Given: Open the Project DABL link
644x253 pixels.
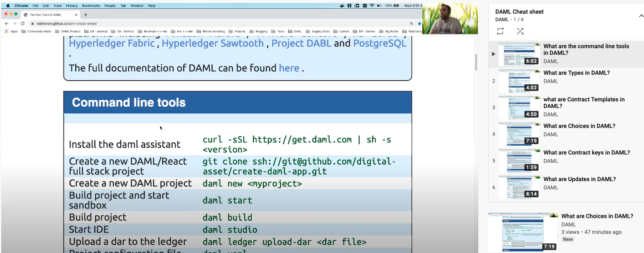Looking at the screenshot, I should click(x=301, y=43).
